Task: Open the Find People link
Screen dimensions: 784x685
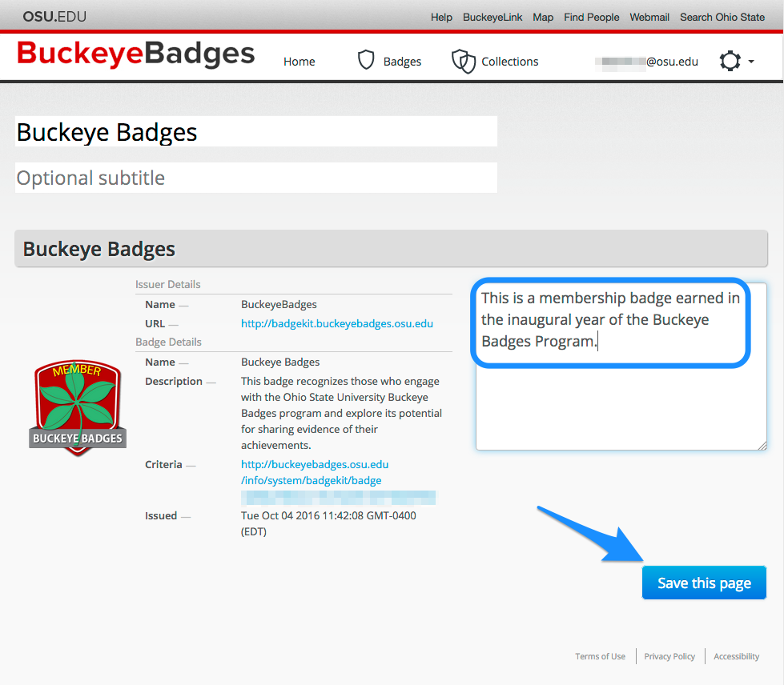Action: tap(592, 17)
